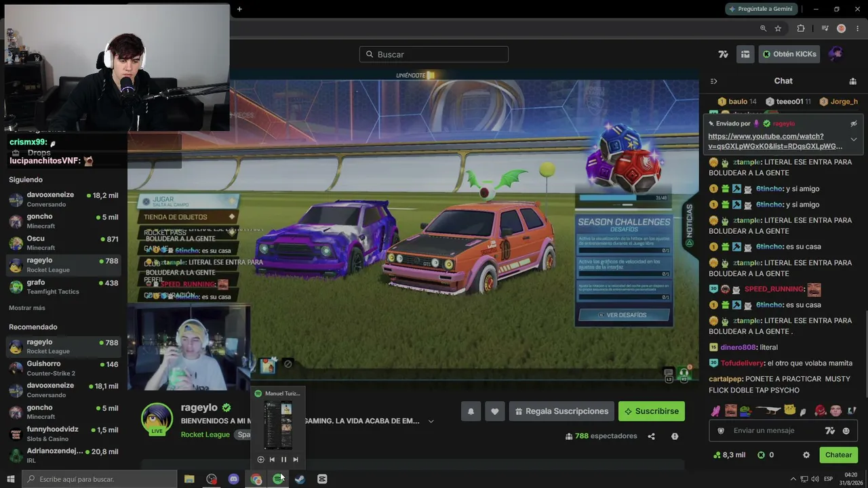Open baulo in chat leaderboard
This screenshot has width=868, height=488.
pos(738,102)
